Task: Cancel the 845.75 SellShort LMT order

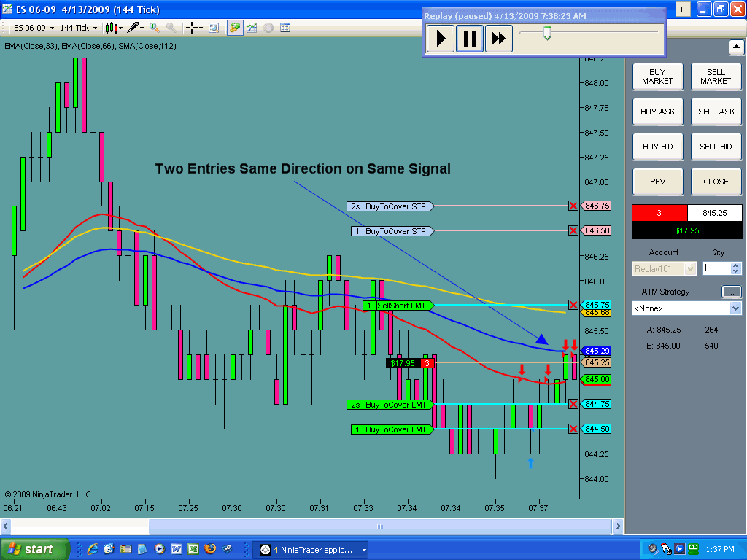Action: [573, 305]
